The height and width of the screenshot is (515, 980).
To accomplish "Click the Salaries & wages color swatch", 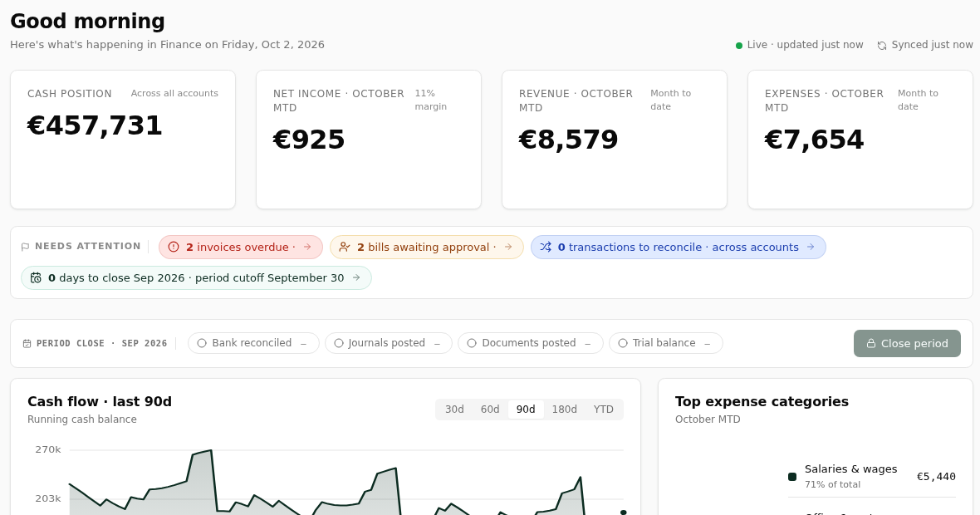I will (792, 477).
